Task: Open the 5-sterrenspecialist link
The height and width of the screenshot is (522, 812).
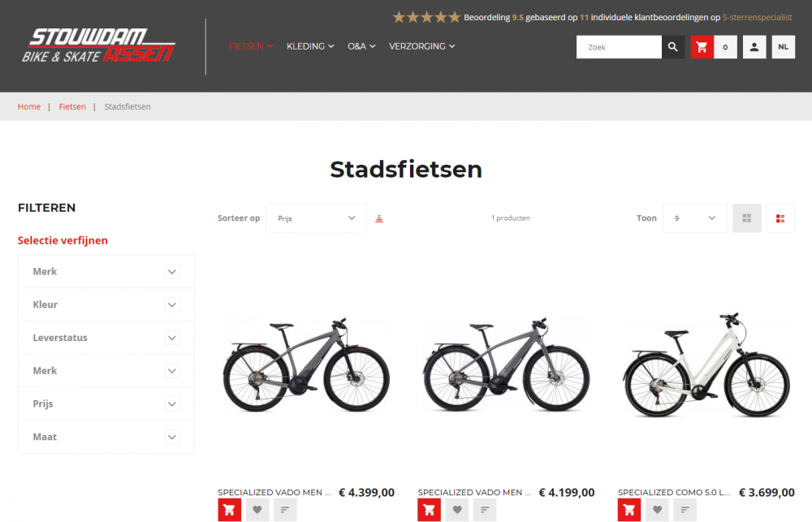Action: pyautogui.click(x=757, y=17)
